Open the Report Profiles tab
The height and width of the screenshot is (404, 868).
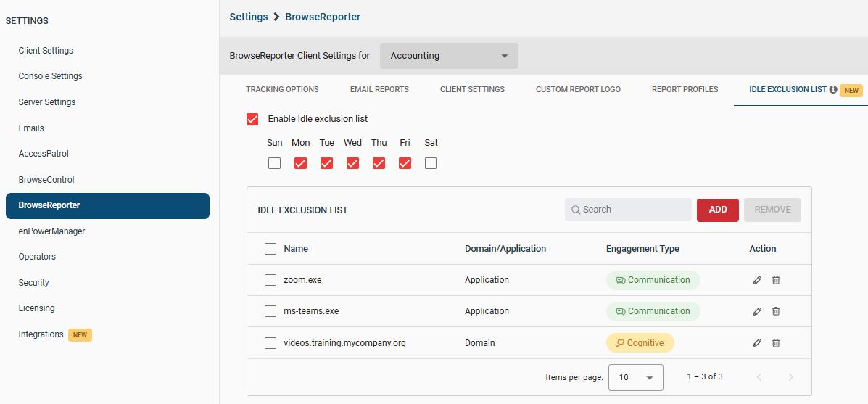(x=685, y=89)
